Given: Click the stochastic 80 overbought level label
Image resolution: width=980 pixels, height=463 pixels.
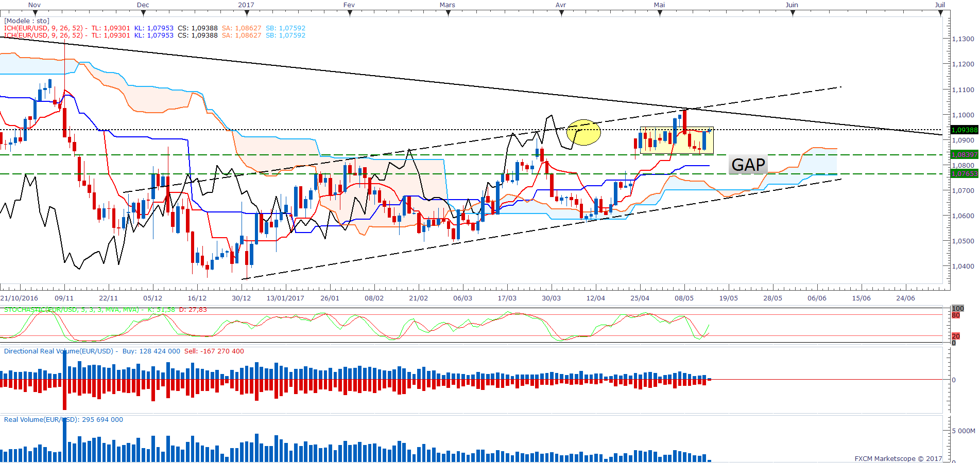Looking at the screenshot, I should click(x=956, y=315).
